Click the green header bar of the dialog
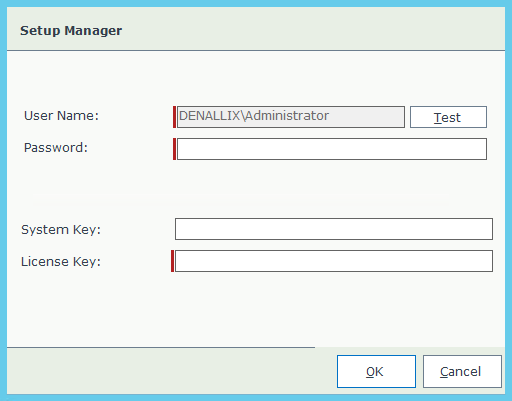The image size is (512, 401). pyautogui.click(x=256, y=29)
